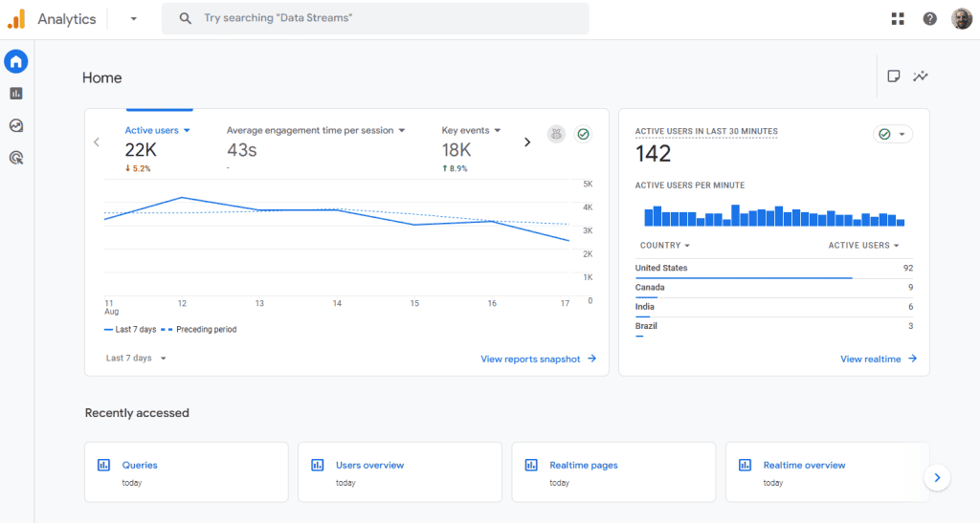Open the Home icon in left sidebar
The height and width of the screenshot is (523, 980).
(16, 62)
